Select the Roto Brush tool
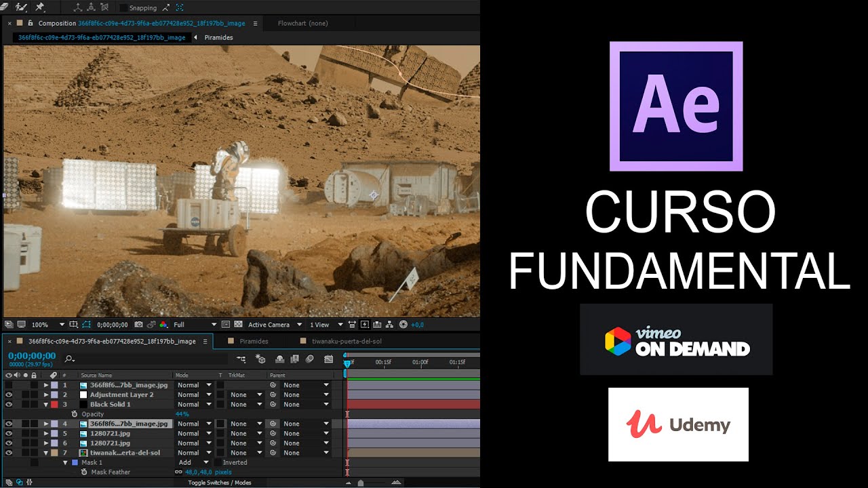The image size is (868, 488). tap(21, 7)
